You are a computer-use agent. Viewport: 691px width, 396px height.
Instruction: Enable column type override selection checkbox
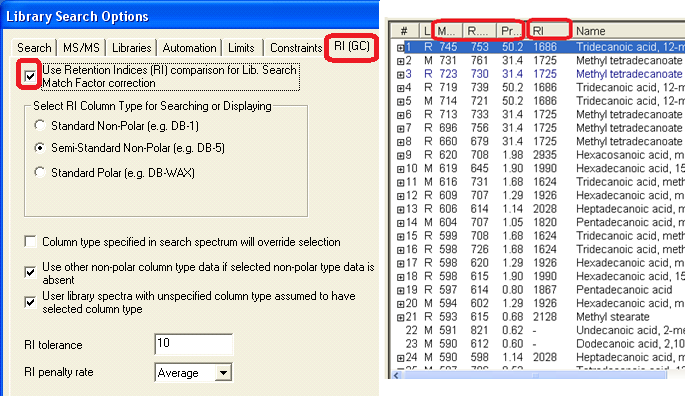click(x=30, y=242)
